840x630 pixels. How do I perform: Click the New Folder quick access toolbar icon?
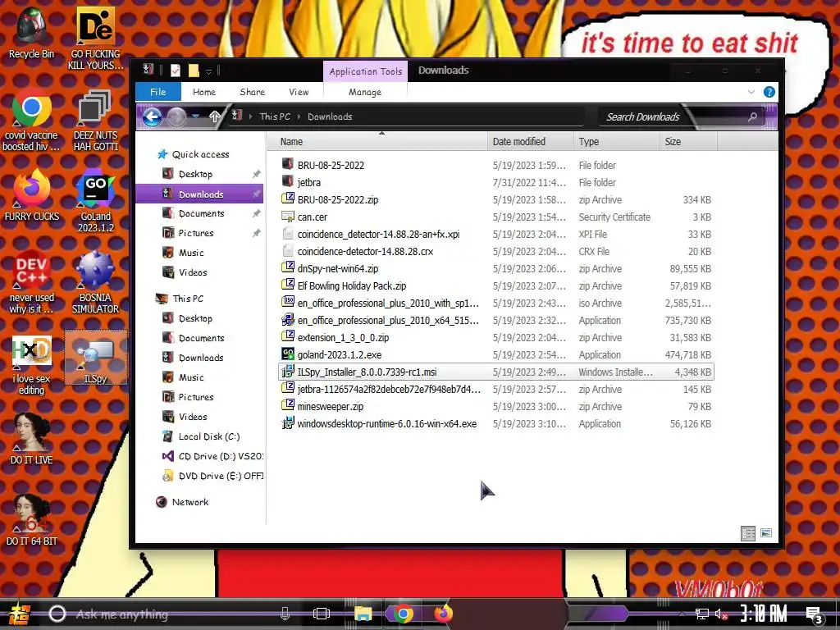tap(194, 71)
